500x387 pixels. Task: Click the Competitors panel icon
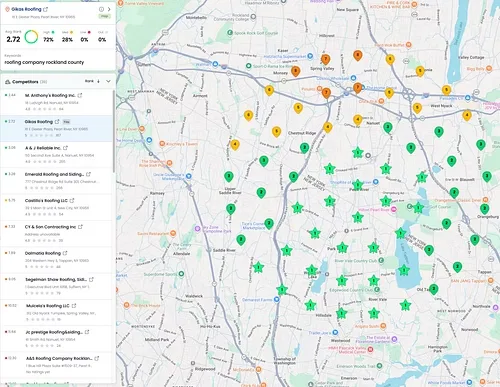[8, 82]
